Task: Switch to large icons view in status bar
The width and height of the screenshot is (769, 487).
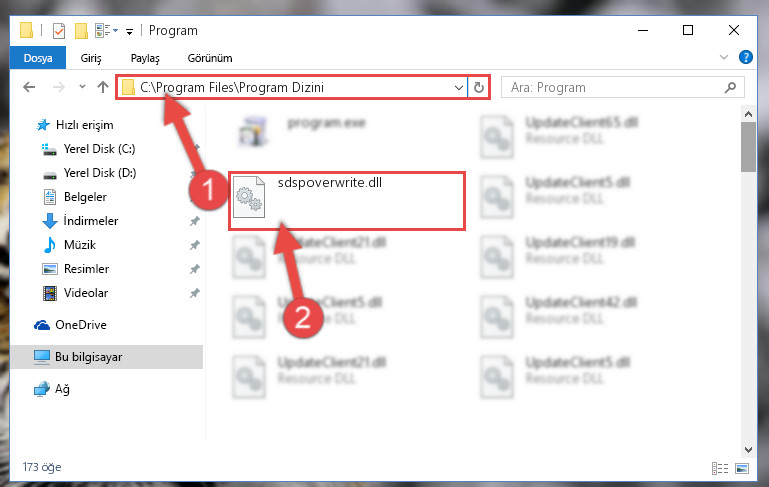Action: point(742,468)
